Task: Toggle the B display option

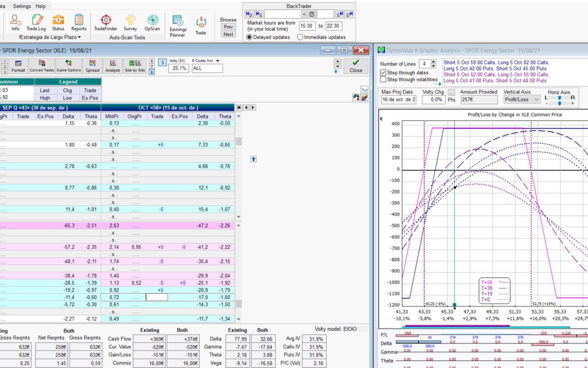Action: coord(151,72)
